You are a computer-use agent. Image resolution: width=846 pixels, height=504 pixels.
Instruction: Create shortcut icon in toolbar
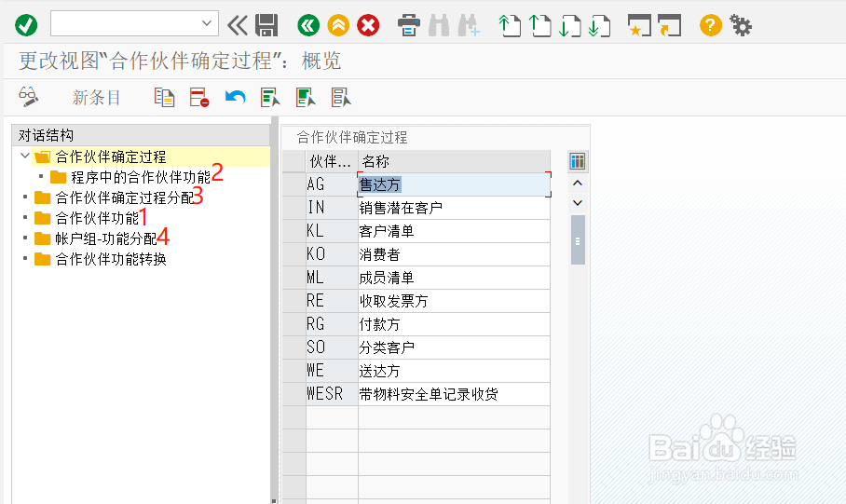tap(670, 25)
